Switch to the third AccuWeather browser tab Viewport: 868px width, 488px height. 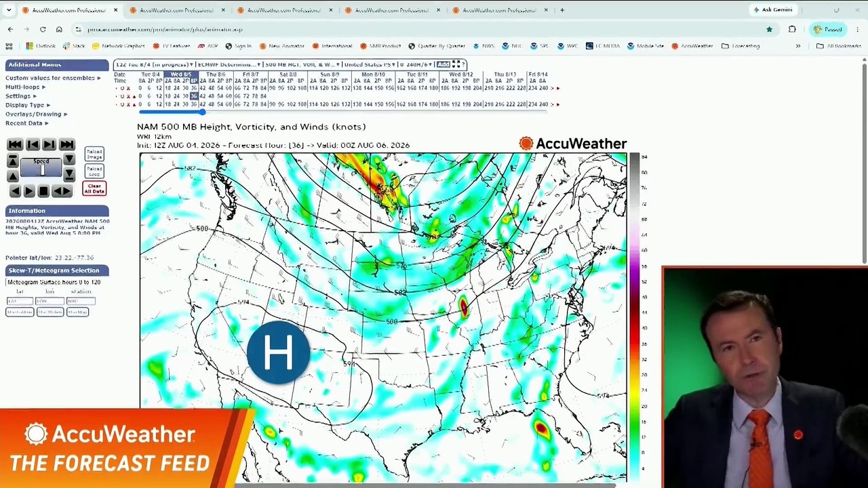[283, 10]
